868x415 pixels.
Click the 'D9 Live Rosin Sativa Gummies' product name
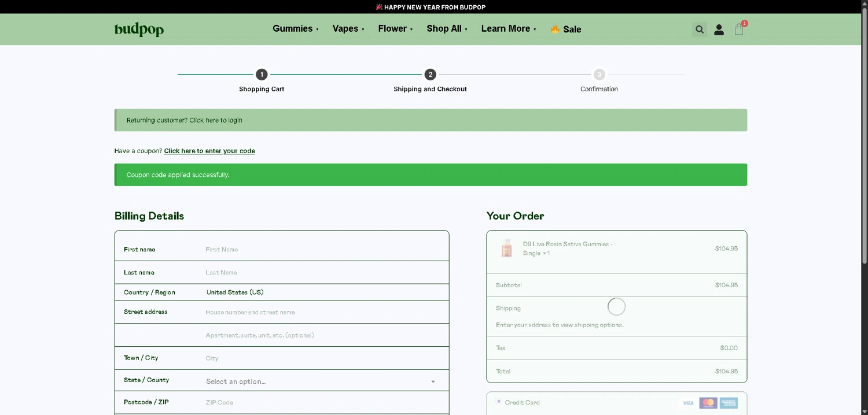pos(567,249)
